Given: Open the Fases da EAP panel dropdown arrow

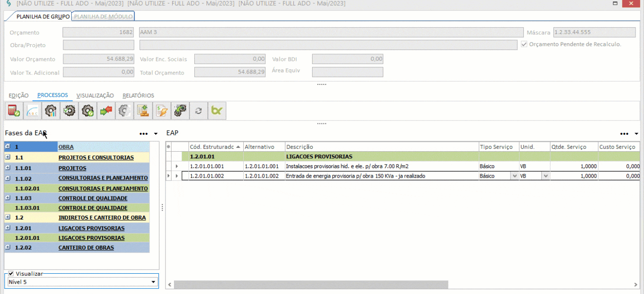Looking at the screenshot, I should coord(156,134).
